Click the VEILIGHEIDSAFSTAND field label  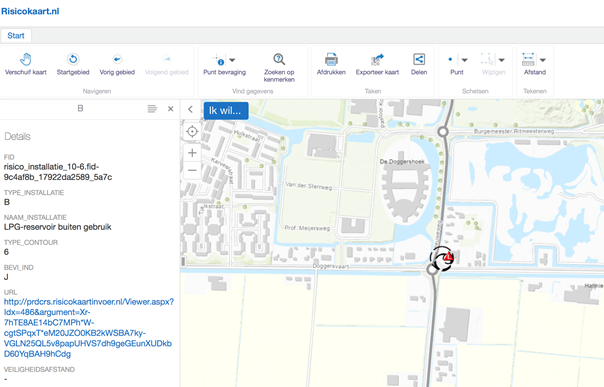(39, 369)
